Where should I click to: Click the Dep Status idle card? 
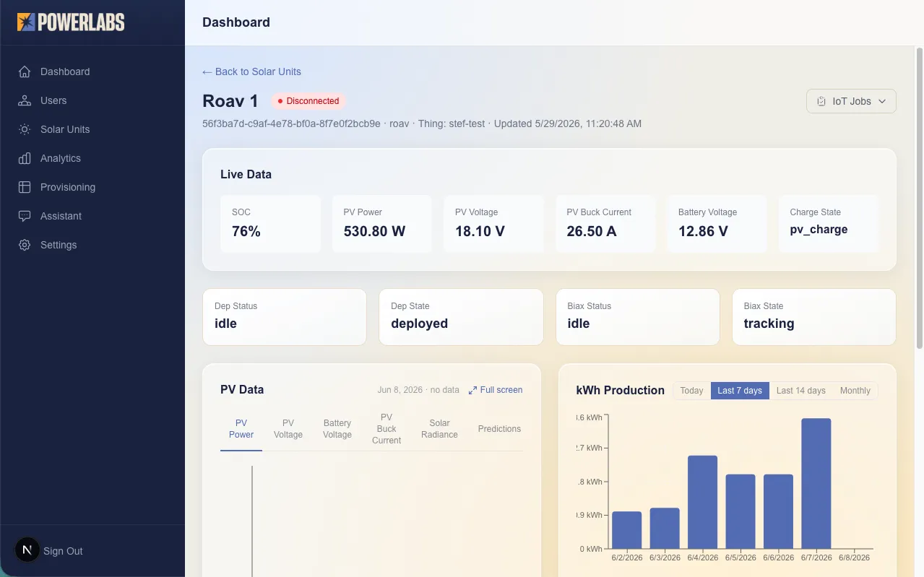pyautogui.click(x=285, y=317)
